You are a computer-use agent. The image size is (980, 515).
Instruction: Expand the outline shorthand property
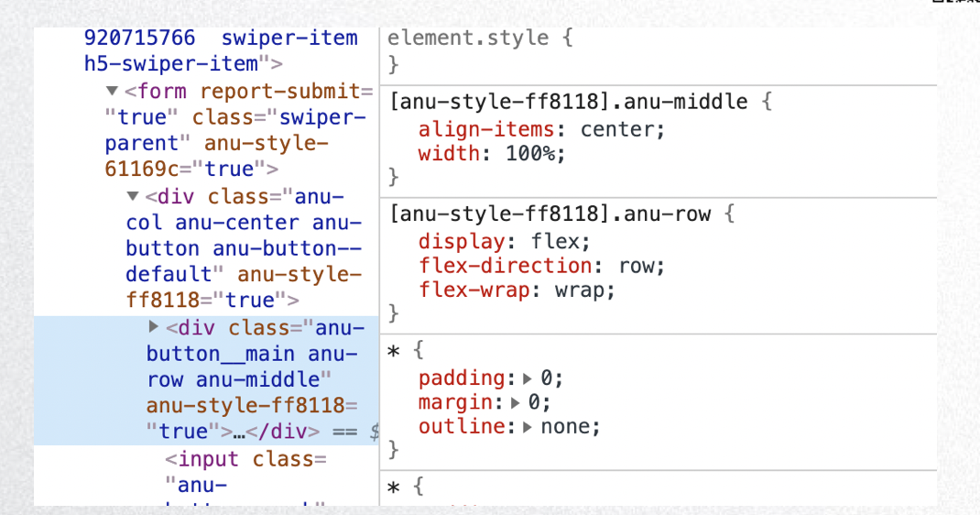pyautogui.click(x=528, y=428)
